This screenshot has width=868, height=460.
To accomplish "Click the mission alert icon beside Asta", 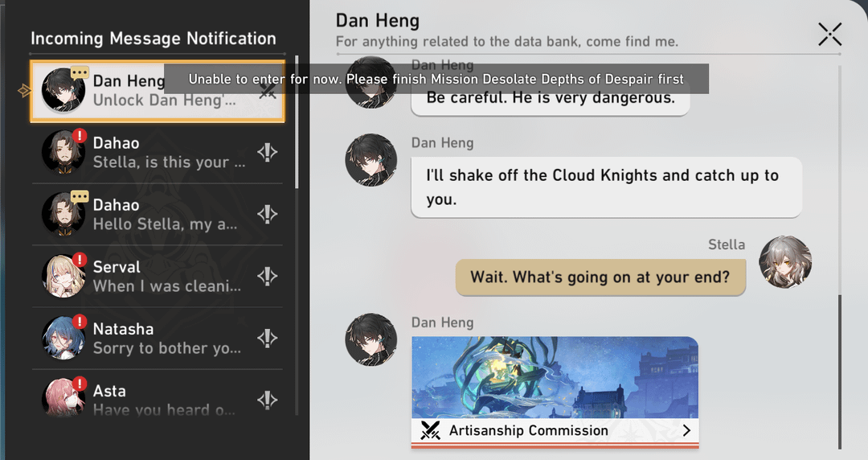I will tap(268, 400).
